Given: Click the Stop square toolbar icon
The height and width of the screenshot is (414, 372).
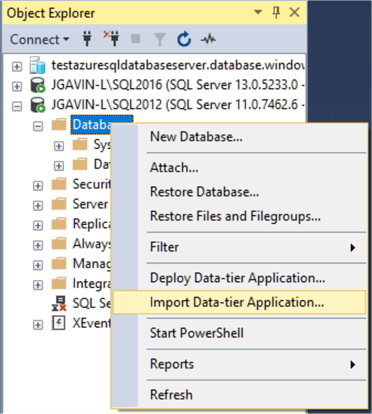Looking at the screenshot, I should [136, 39].
